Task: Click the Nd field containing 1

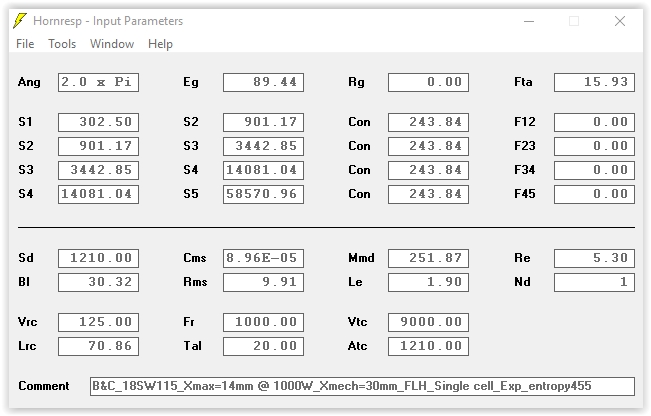Action: 594,282
